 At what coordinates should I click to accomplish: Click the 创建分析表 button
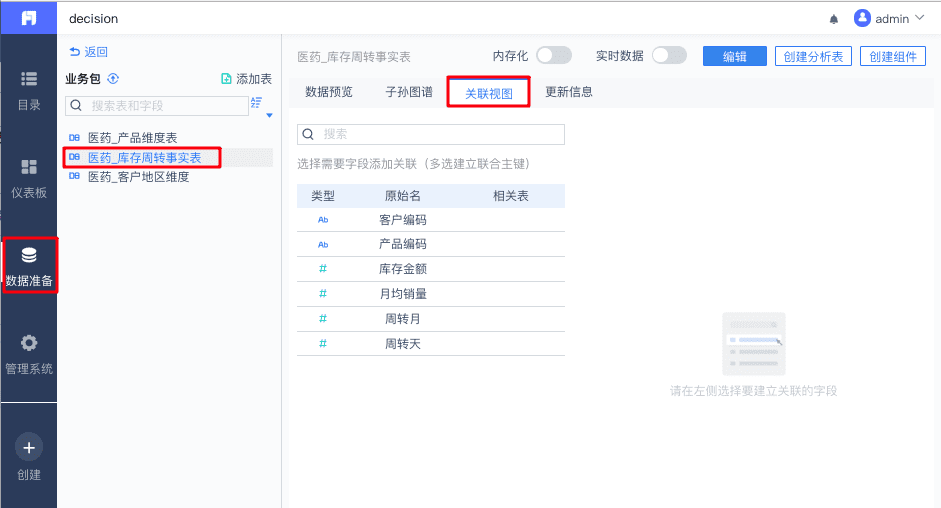click(813, 57)
